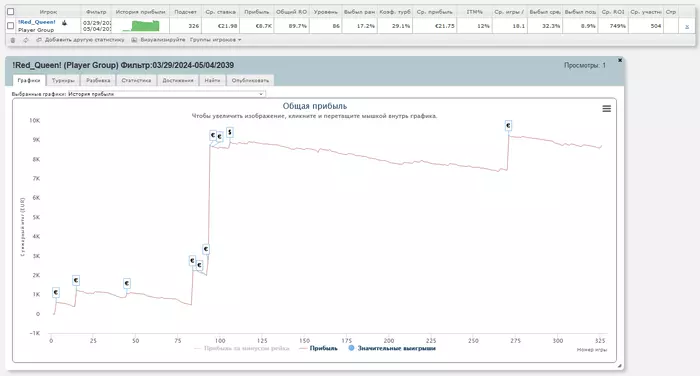
Task: Click the Уровень column header
Action: [325, 12]
